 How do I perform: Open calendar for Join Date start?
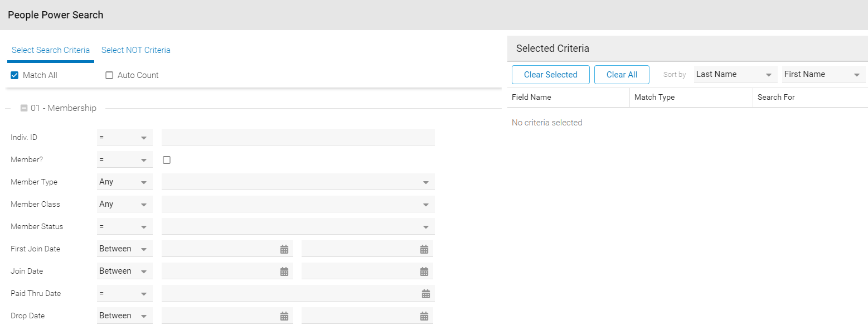pos(284,271)
